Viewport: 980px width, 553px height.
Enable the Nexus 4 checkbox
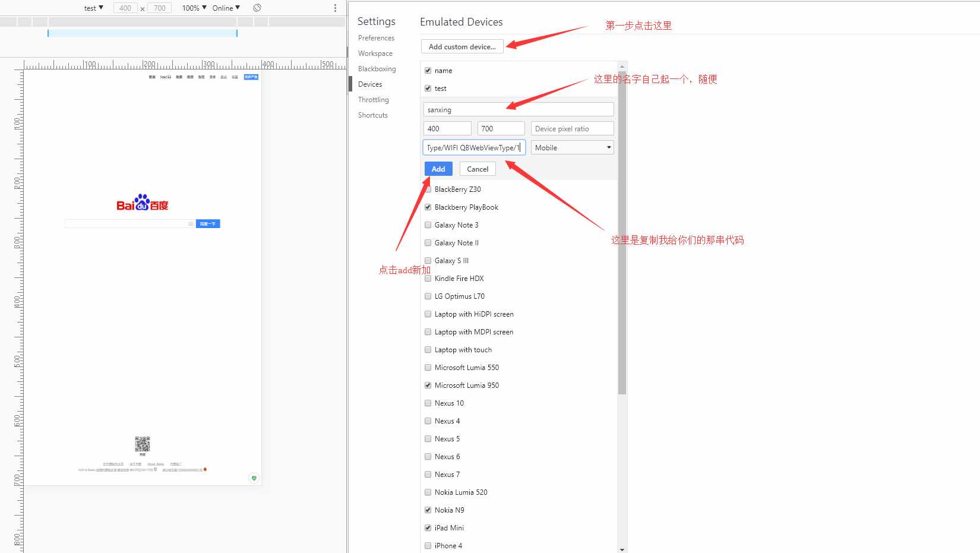tap(428, 421)
